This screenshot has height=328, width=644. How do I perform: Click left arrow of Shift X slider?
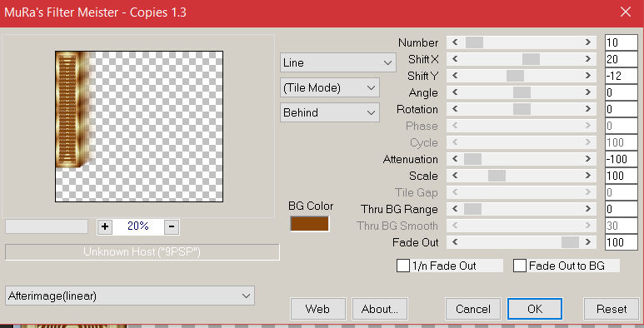(455, 59)
